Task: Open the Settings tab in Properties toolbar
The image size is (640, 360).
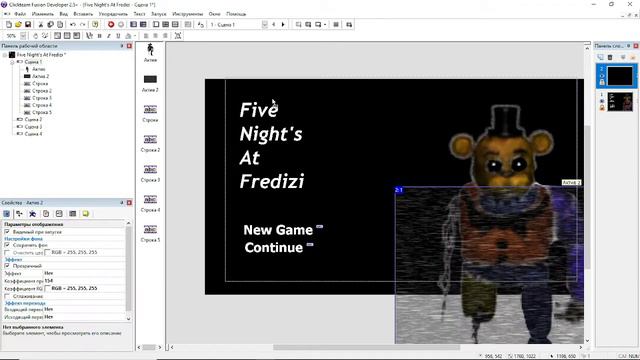Action: coord(7,214)
